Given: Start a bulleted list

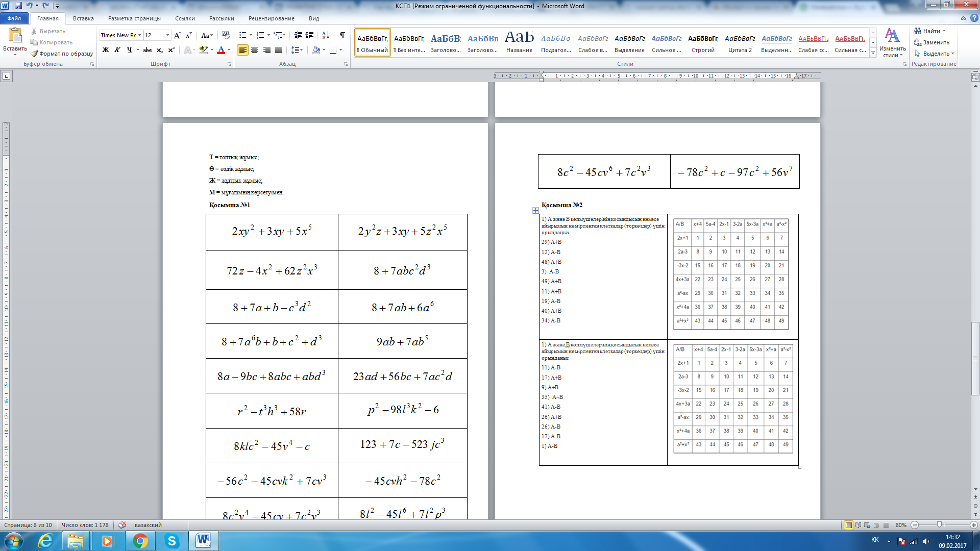Looking at the screenshot, I should pyautogui.click(x=243, y=35).
